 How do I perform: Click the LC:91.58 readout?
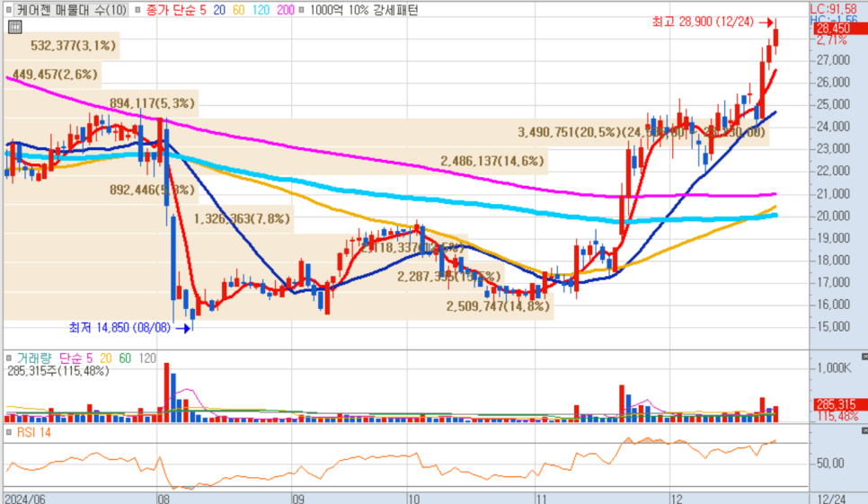tap(834, 9)
